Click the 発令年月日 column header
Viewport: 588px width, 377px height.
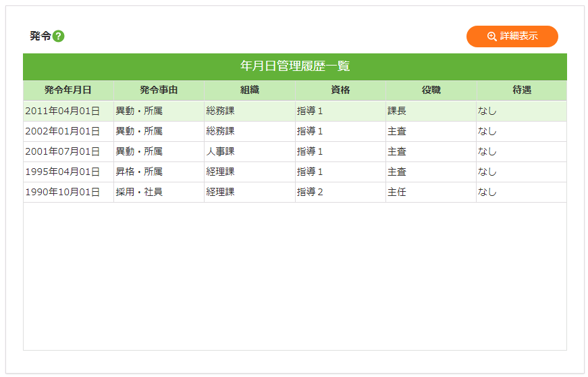[68, 90]
